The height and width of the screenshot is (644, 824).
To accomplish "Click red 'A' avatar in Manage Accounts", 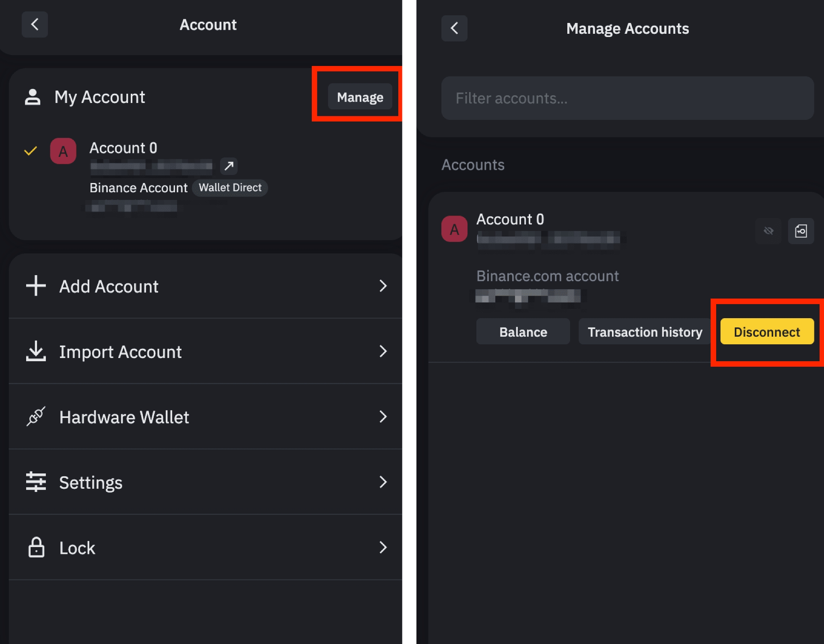I will [x=454, y=229].
